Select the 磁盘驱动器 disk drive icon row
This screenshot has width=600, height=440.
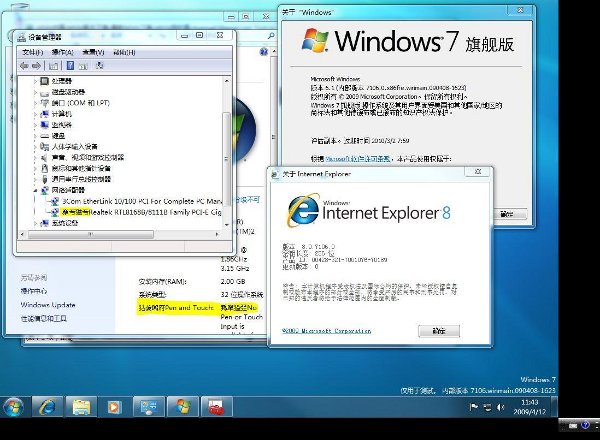click(62, 92)
